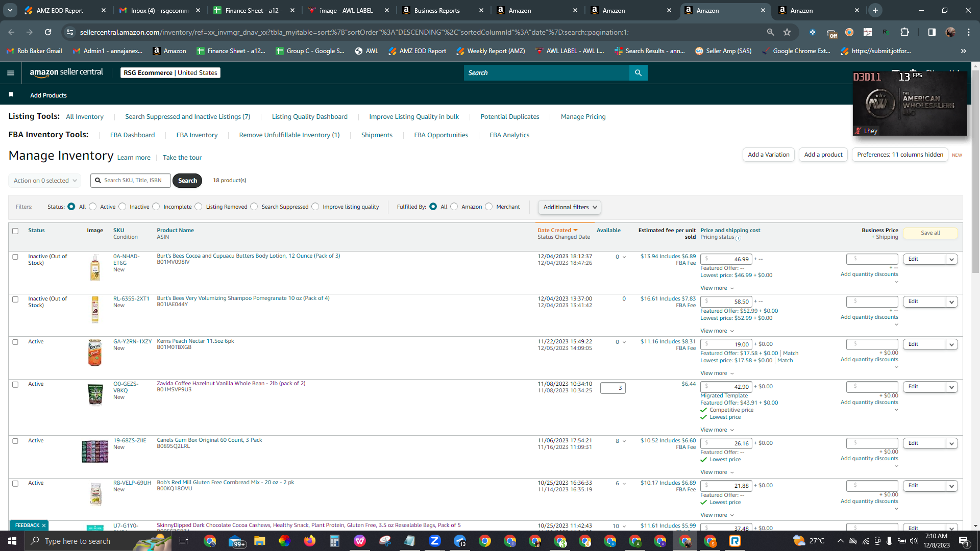This screenshot has width=980, height=551.
Task: Open Task View in the taskbar
Action: click(x=184, y=541)
